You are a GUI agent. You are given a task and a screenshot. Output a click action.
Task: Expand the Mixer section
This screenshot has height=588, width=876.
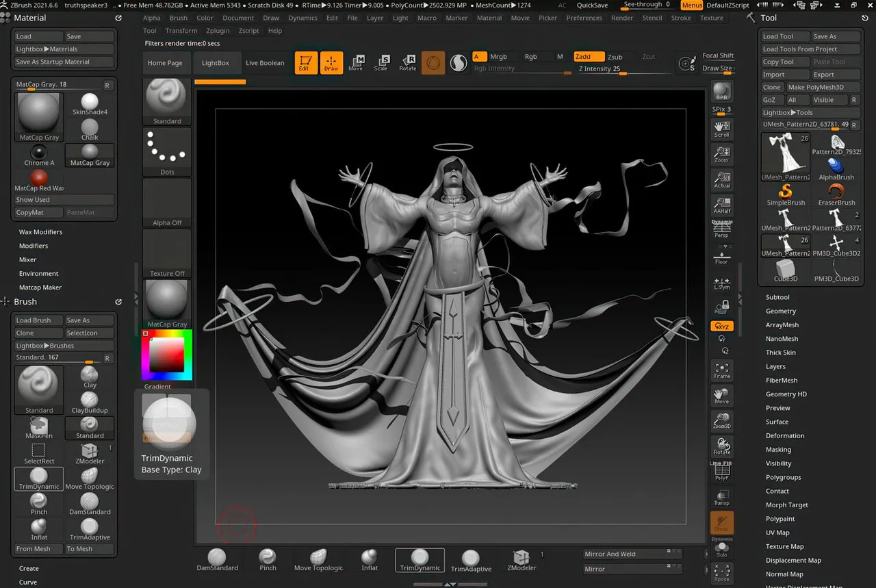click(x=27, y=259)
